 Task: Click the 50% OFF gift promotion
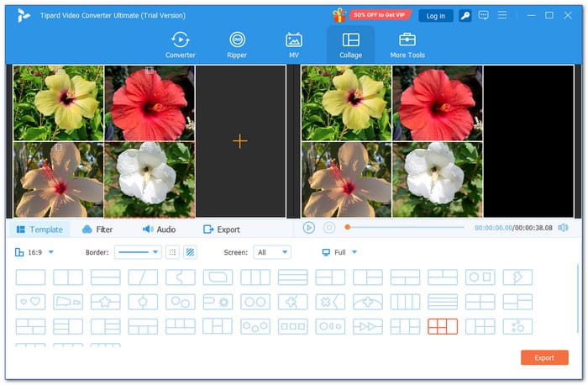(371, 15)
